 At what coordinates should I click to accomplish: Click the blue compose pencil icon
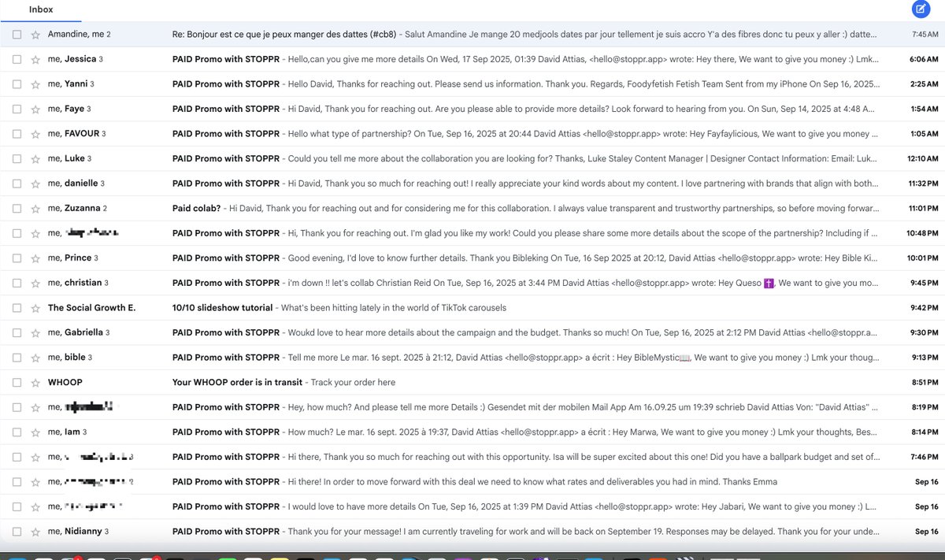920,9
